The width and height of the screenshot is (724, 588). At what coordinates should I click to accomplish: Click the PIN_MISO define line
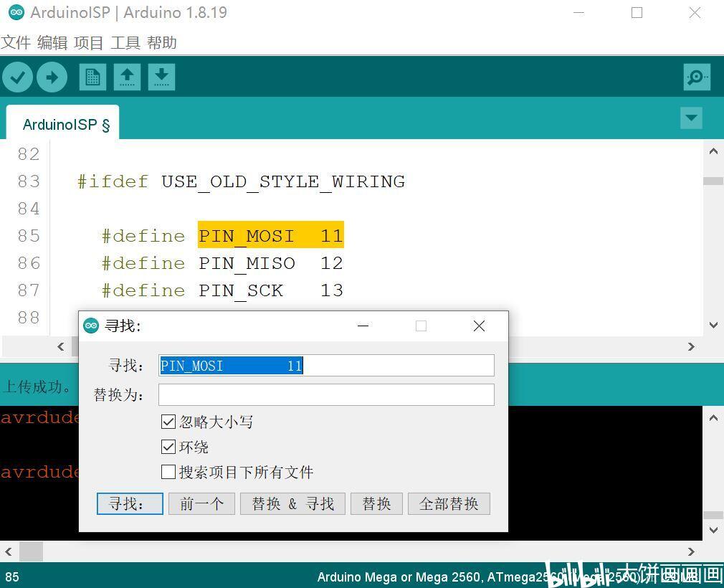[222, 263]
